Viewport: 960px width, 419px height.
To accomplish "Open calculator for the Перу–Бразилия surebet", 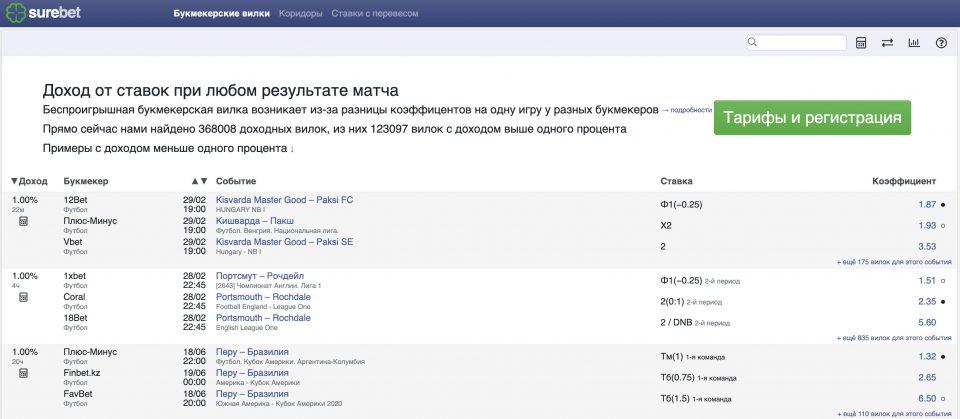I will coord(23,373).
